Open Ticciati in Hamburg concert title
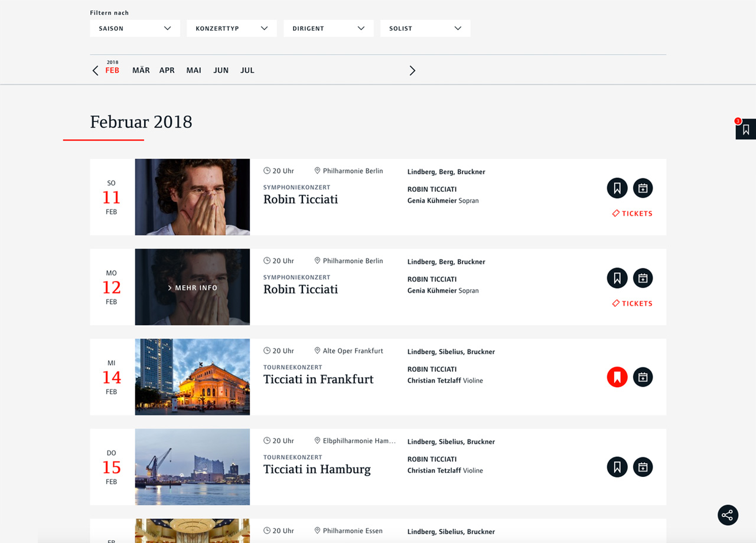Screen dimensions: 756x543 [x=317, y=469]
